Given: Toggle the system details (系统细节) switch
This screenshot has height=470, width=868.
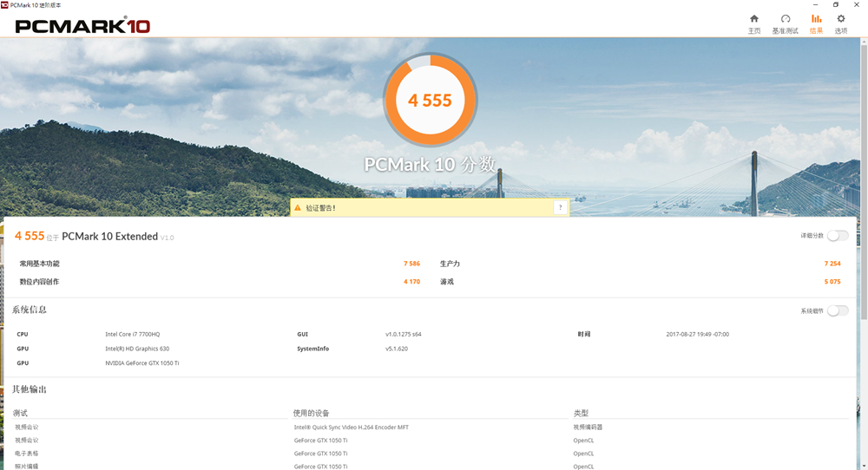Looking at the screenshot, I should tap(838, 310).
